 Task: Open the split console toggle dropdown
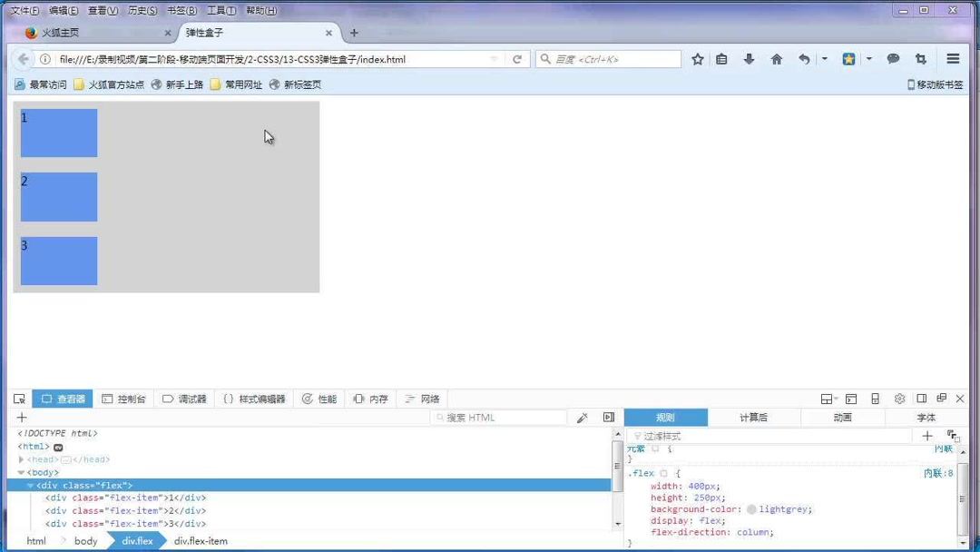tap(827, 399)
